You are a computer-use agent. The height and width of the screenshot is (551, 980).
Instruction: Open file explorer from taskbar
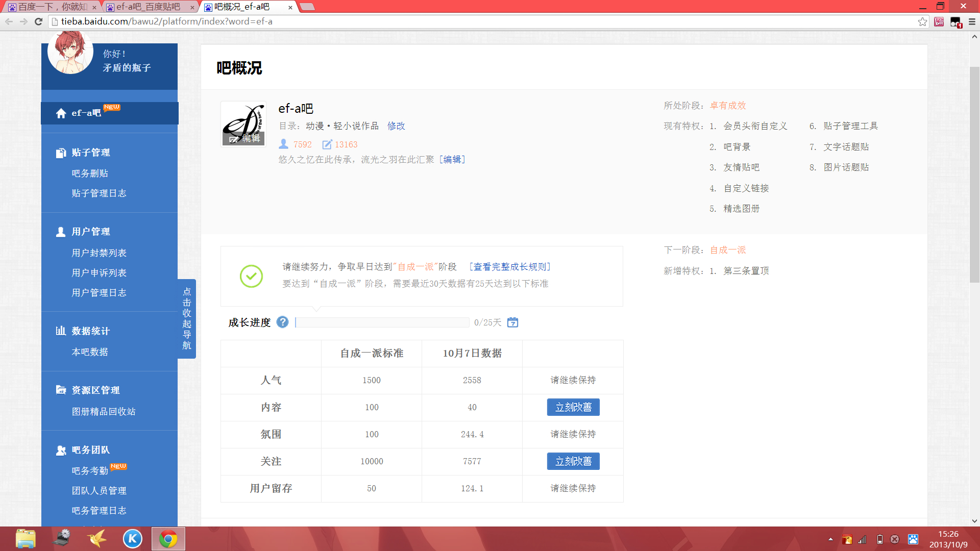click(x=26, y=539)
